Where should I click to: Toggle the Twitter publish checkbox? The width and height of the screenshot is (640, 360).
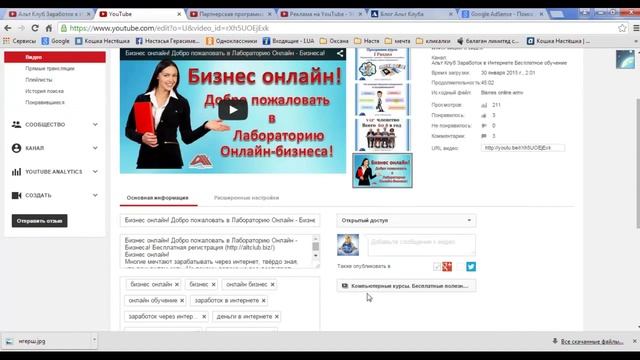coord(461,267)
